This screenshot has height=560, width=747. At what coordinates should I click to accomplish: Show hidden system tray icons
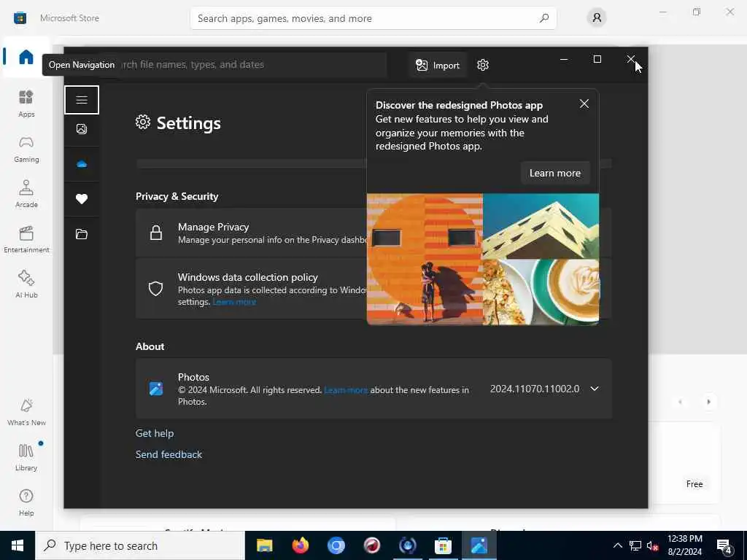coord(617,545)
